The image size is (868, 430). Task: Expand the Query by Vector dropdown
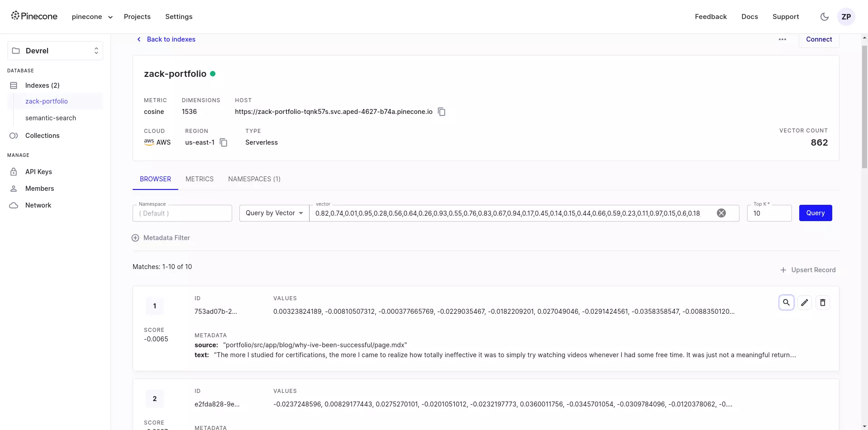pos(274,213)
